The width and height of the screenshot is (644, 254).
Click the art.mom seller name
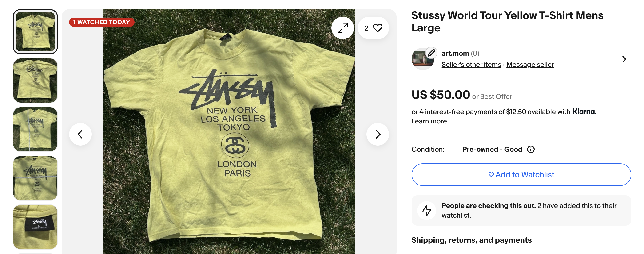point(455,53)
